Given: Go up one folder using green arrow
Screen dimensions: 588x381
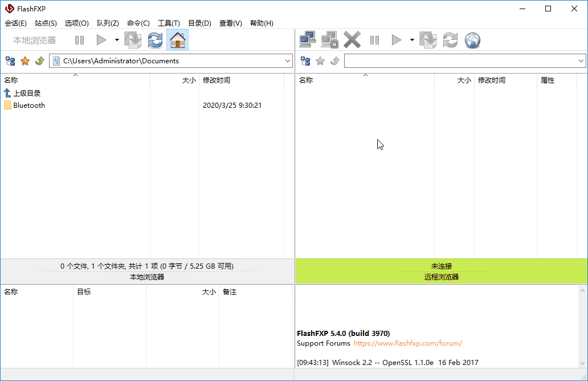Looking at the screenshot, I should pos(40,61).
